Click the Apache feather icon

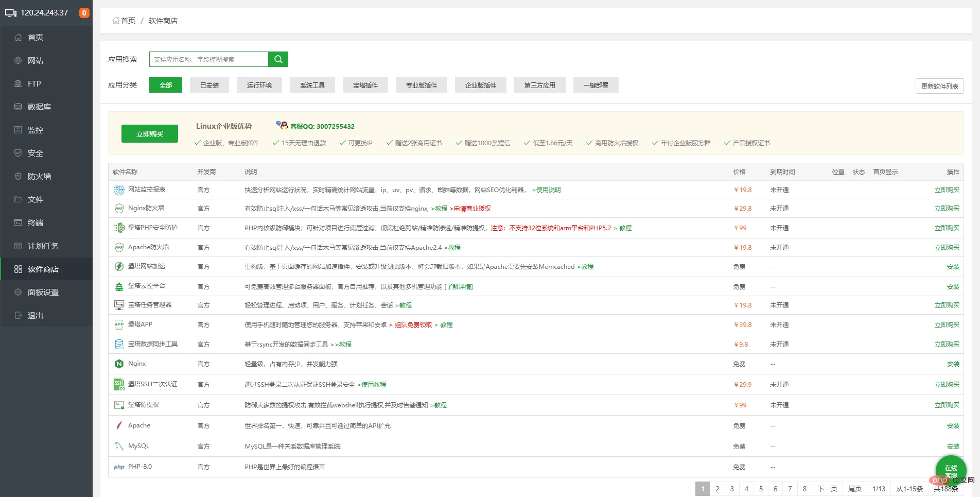[x=119, y=425]
